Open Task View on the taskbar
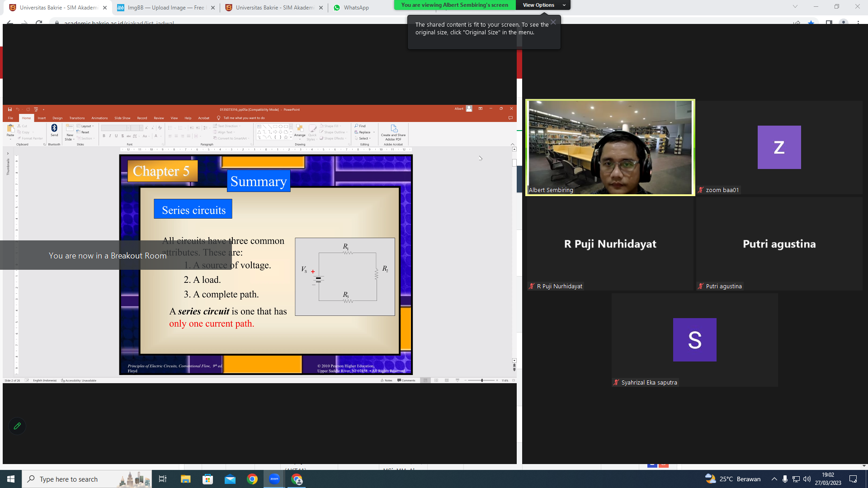The image size is (868, 488). pyautogui.click(x=163, y=479)
